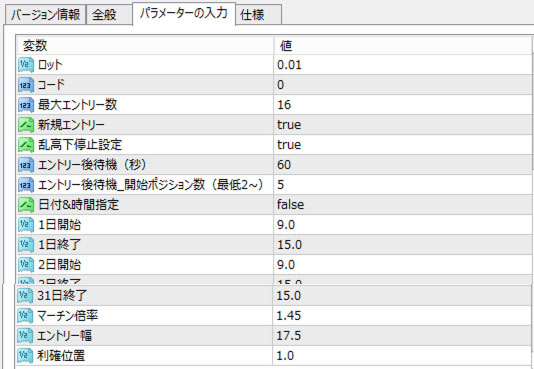
Task: Open the 全般 tab
Action: 109,15
